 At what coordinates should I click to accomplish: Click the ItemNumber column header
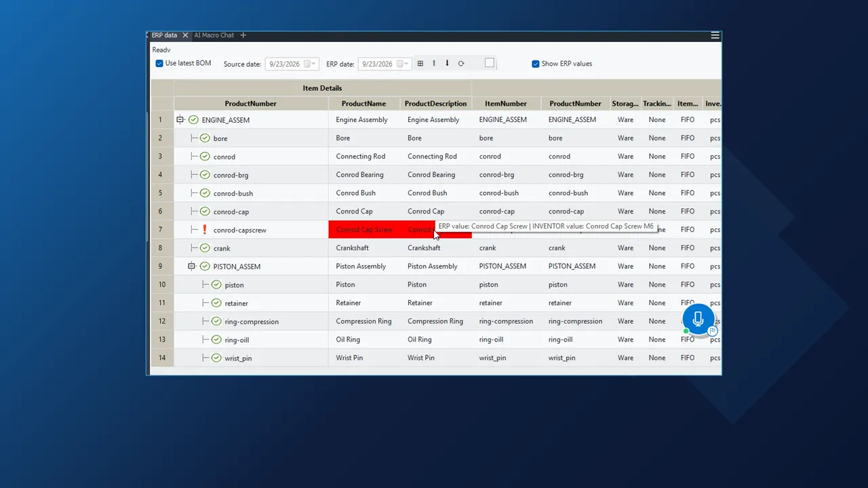click(506, 104)
